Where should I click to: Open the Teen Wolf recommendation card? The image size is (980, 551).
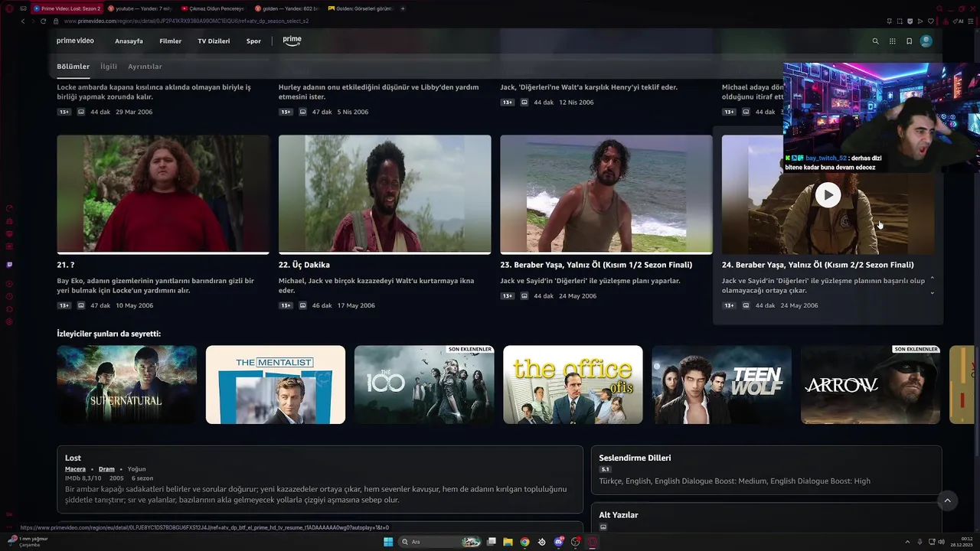721,385
